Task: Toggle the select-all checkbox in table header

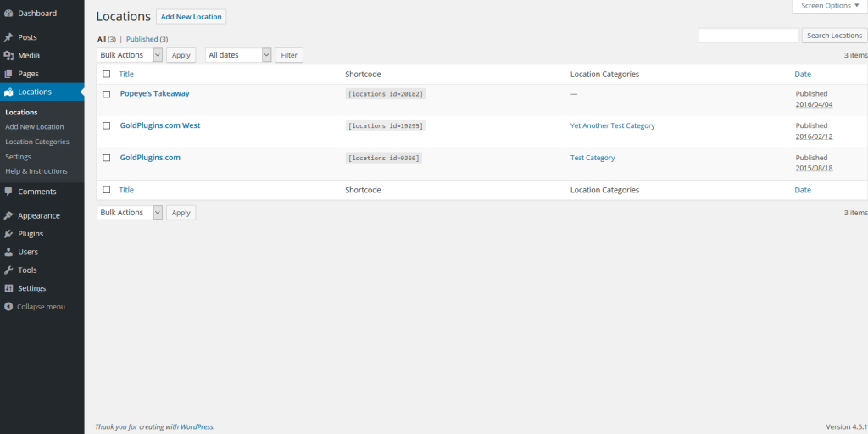Action: (x=107, y=75)
